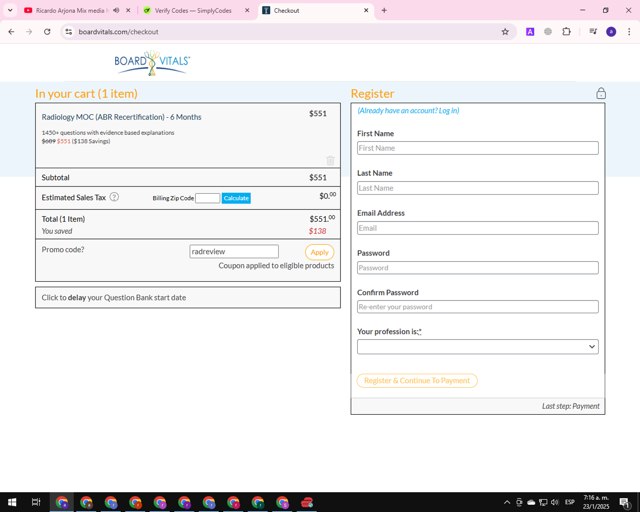Open the notifications center icon

(x=624, y=502)
